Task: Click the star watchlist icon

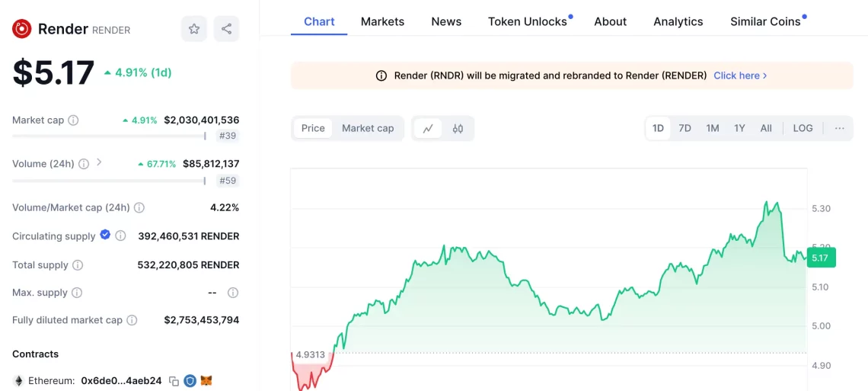Action: pos(194,29)
